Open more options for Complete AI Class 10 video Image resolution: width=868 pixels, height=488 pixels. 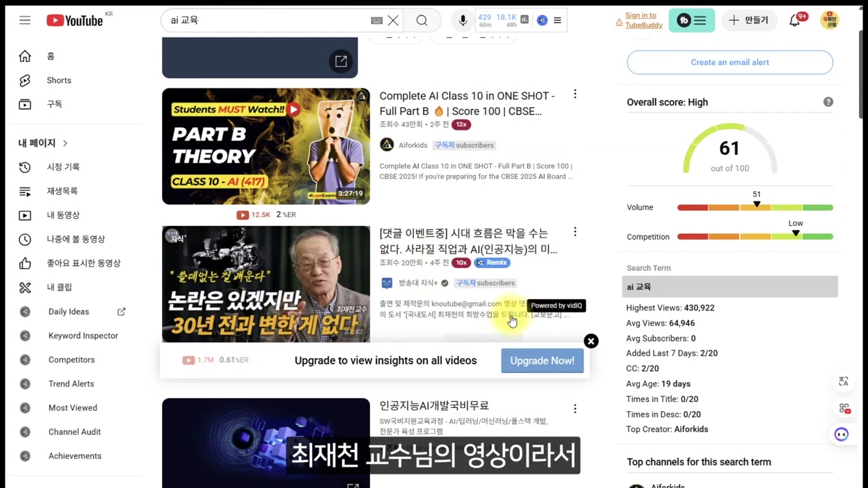click(575, 94)
